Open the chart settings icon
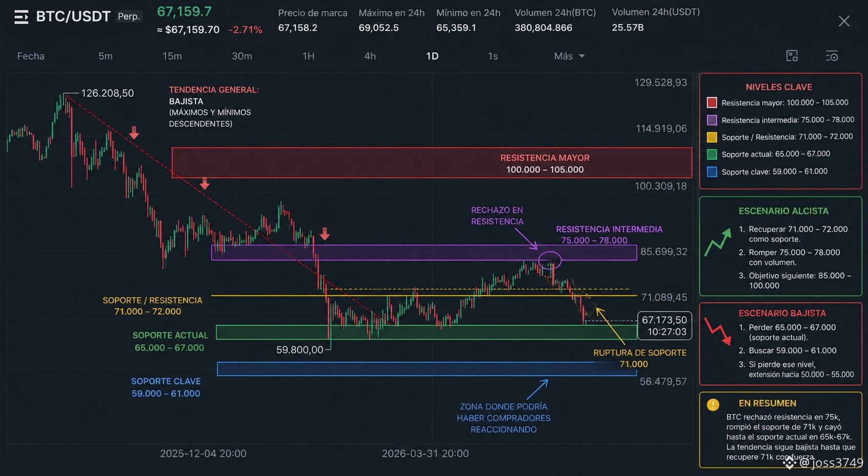Image resolution: width=868 pixels, height=476 pixels. pyautogui.click(x=832, y=56)
